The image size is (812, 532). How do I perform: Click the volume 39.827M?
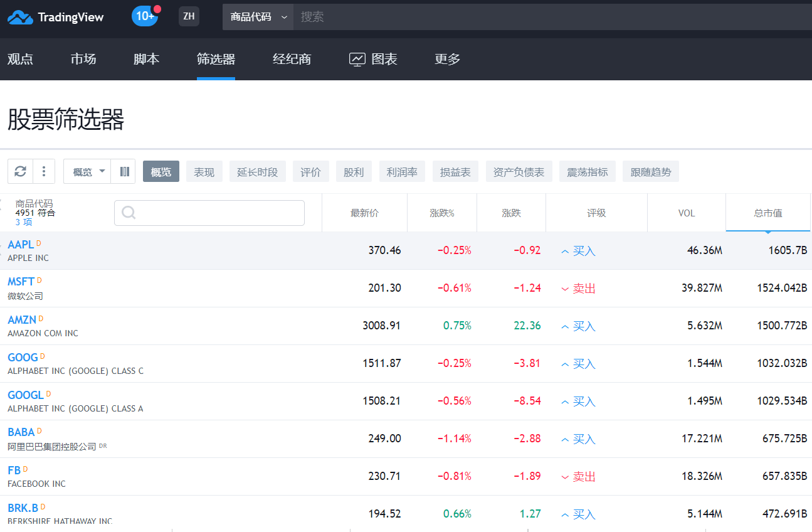click(x=702, y=288)
